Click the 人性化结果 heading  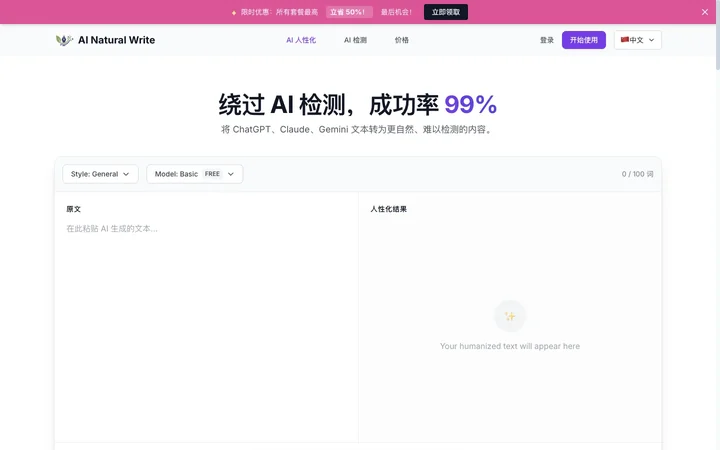coord(388,209)
